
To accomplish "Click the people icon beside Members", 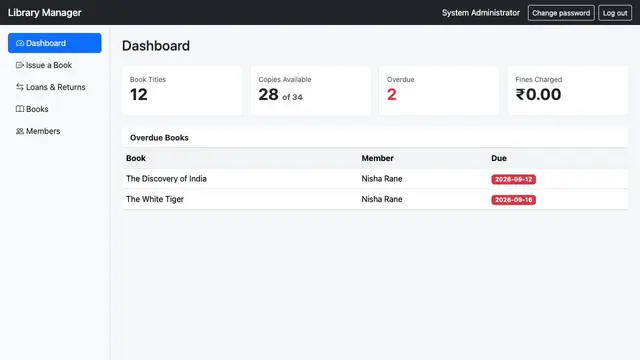I will (x=20, y=131).
